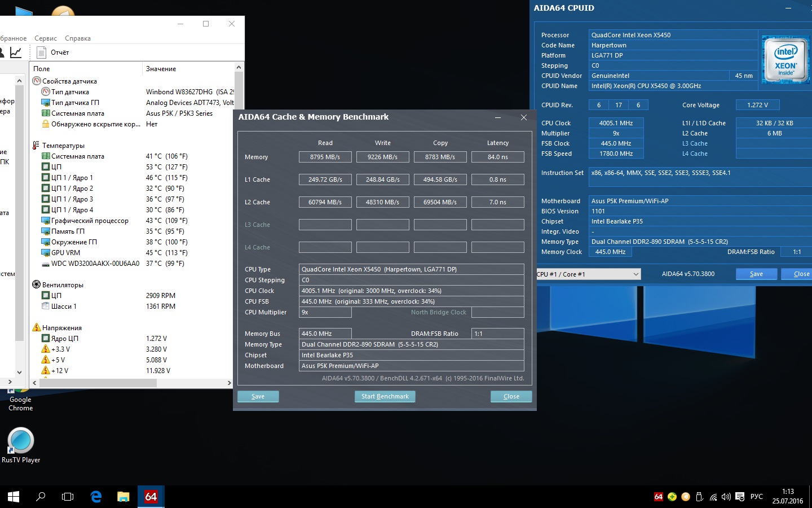The width and height of the screenshot is (812, 508).
Task: Click the hard drive icon beside WDC WD3200AAKX
Action: tap(46, 264)
